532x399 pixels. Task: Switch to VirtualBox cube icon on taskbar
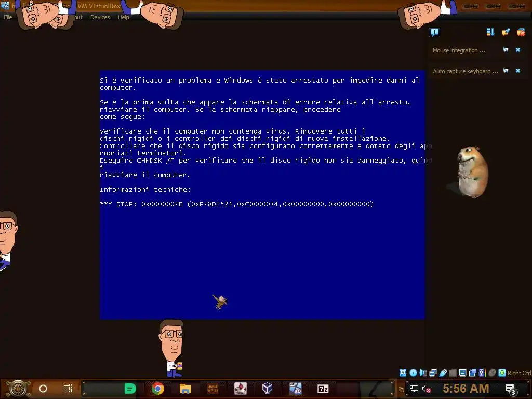pos(268,389)
